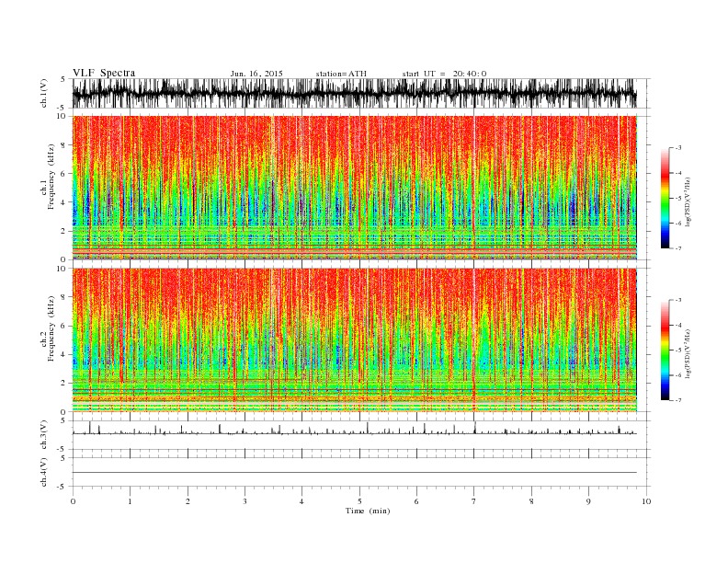Click the time axis tick label "10"
This screenshot has height=563, width=728.
click(646, 501)
